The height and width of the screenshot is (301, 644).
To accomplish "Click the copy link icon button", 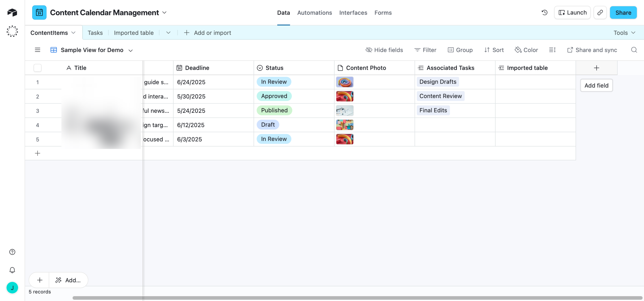I will pyautogui.click(x=600, y=13).
